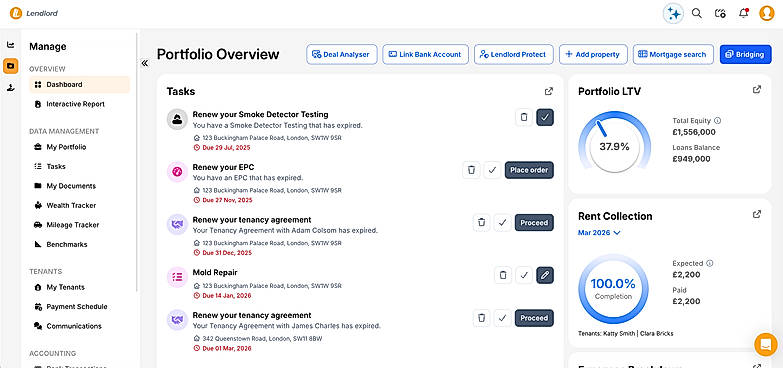
Task: Mark Renew your EPC task complete
Action: [x=492, y=170]
